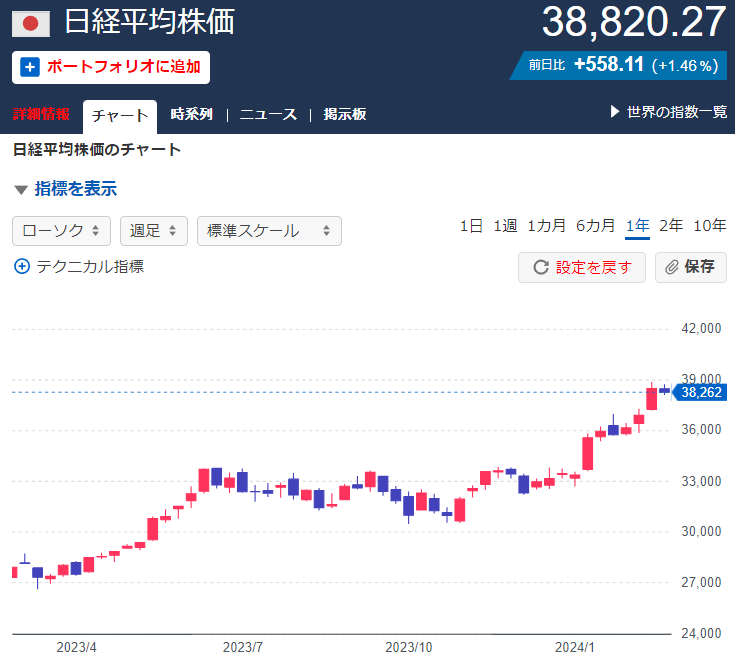This screenshot has width=735, height=662.
Task: Click the paperclip save icon
Action: (x=672, y=268)
